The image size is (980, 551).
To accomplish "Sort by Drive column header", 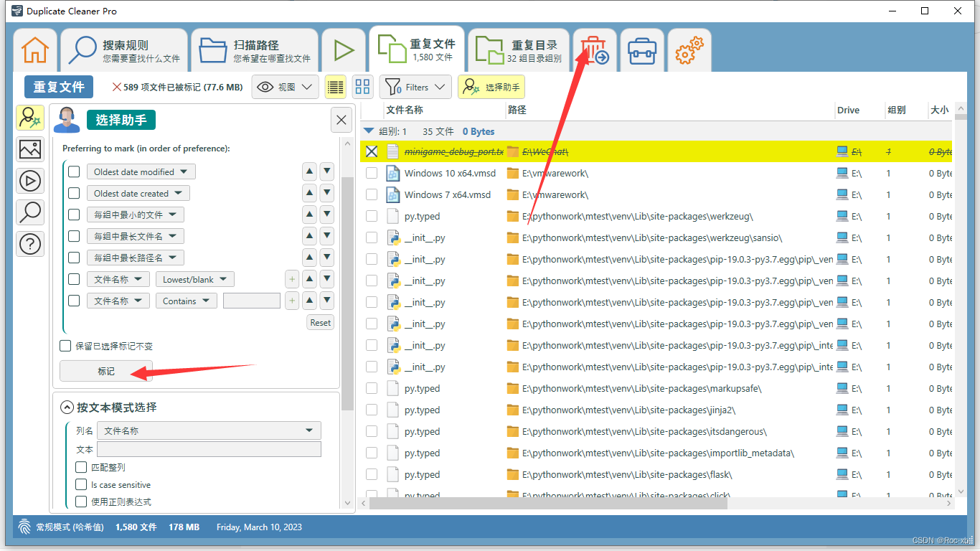I will click(x=848, y=110).
